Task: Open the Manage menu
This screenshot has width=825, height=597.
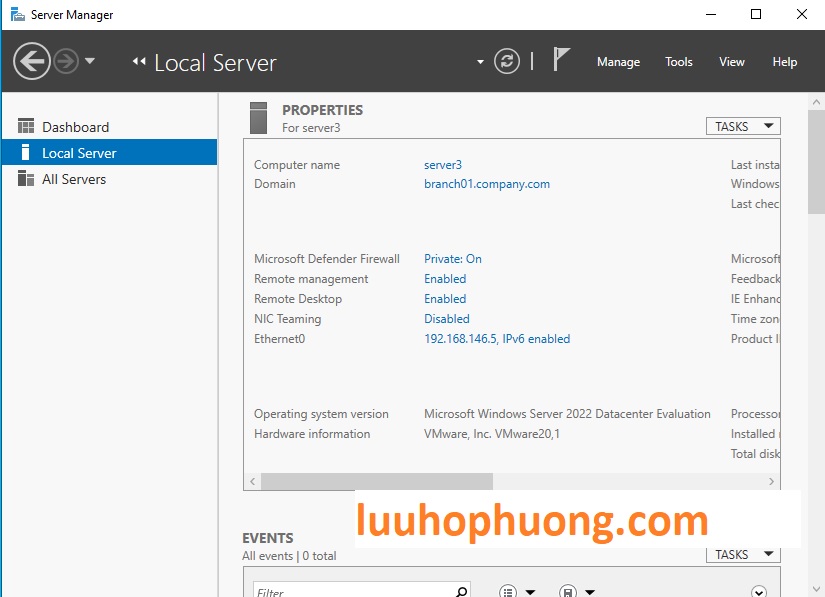Action: tap(618, 61)
